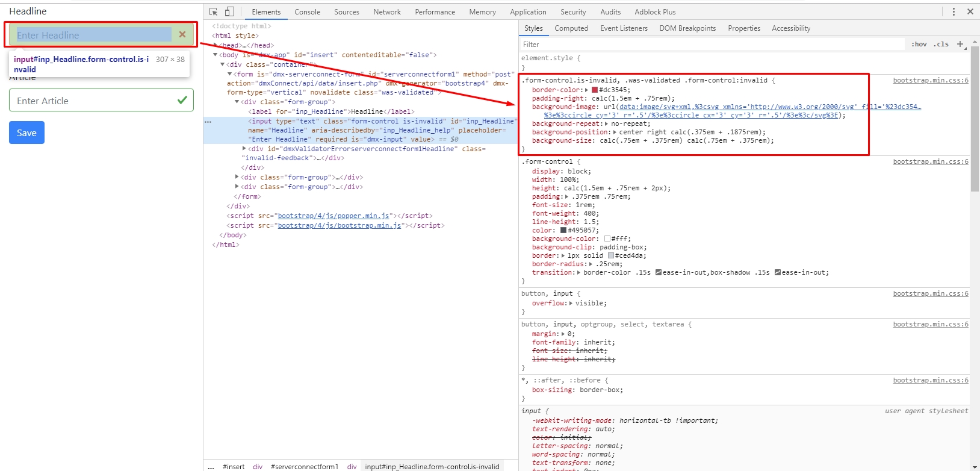Toggle the device toolbar icon
980x471 pixels.
point(229,12)
